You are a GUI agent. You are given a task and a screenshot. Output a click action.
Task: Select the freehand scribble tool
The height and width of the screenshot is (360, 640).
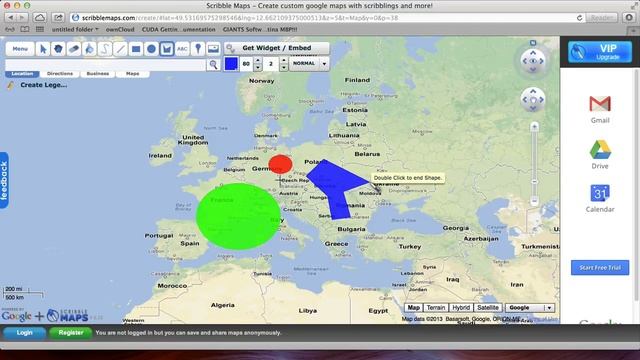(104, 49)
